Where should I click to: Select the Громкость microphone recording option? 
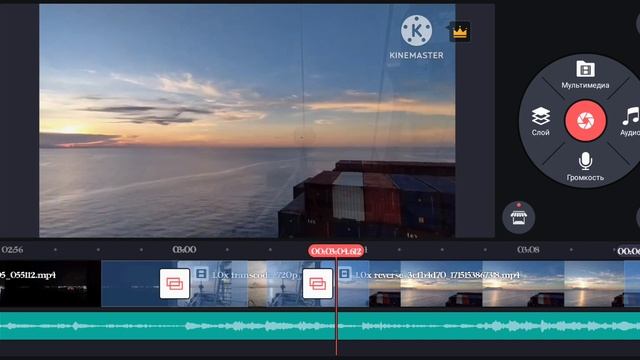coord(585,167)
